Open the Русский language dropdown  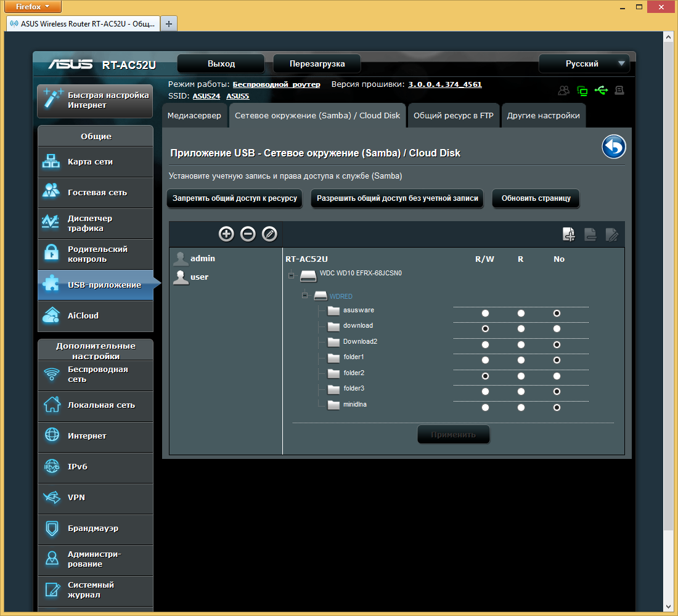click(x=584, y=64)
